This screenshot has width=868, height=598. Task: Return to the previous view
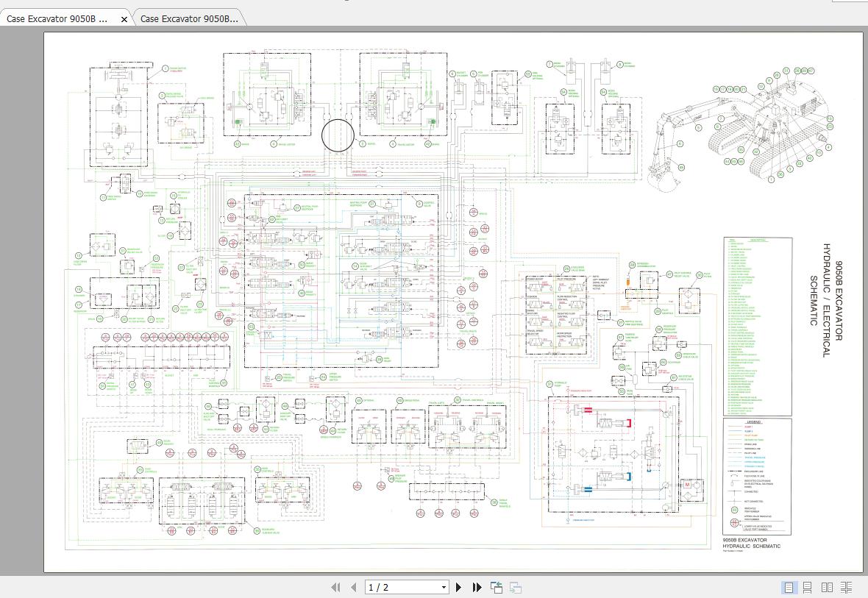[x=494, y=587]
